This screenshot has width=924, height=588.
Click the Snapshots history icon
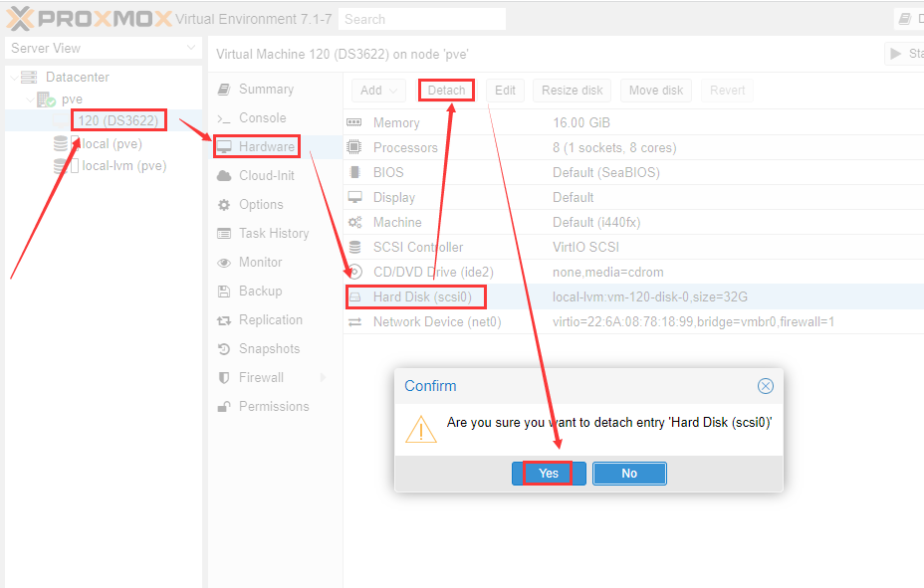[224, 349]
